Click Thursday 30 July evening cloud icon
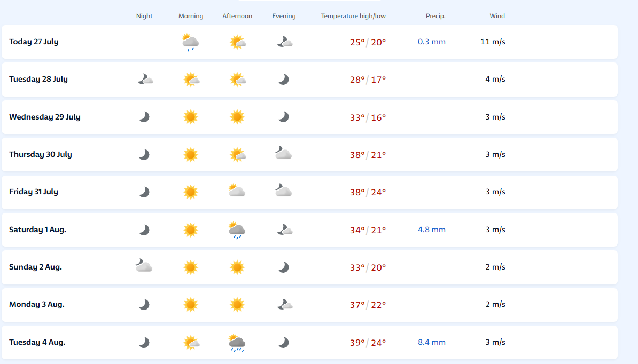 [283, 153]
